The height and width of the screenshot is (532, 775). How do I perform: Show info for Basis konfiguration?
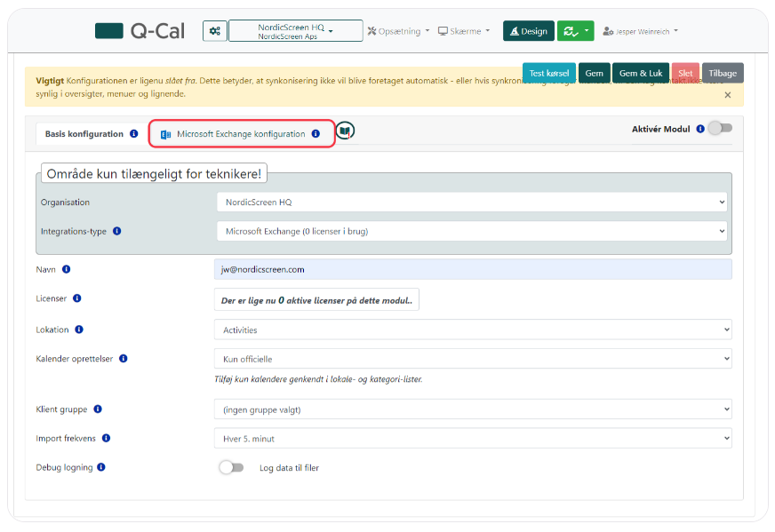tap(134, 134)
